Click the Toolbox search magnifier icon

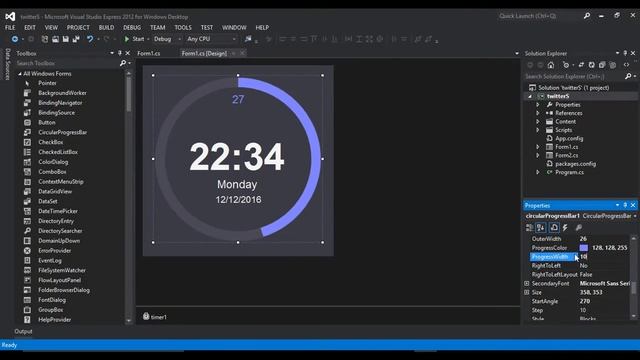coord(123,63)
